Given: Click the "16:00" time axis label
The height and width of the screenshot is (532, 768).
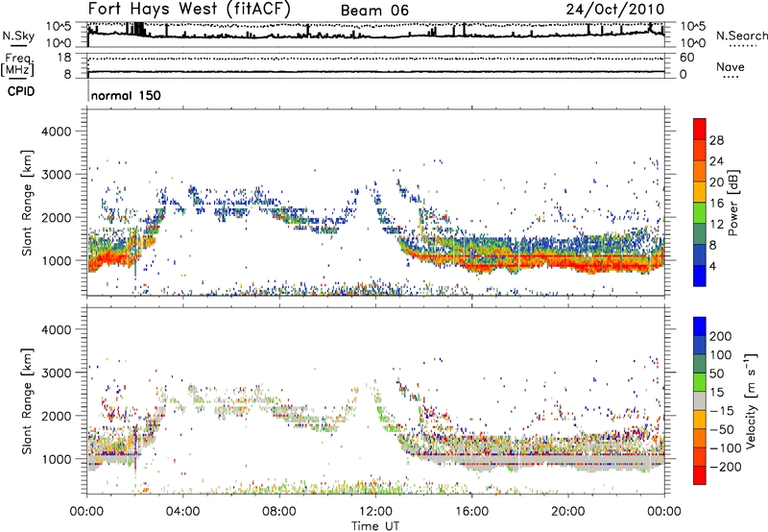Looking at the screenshot, I should coord(471,512).
